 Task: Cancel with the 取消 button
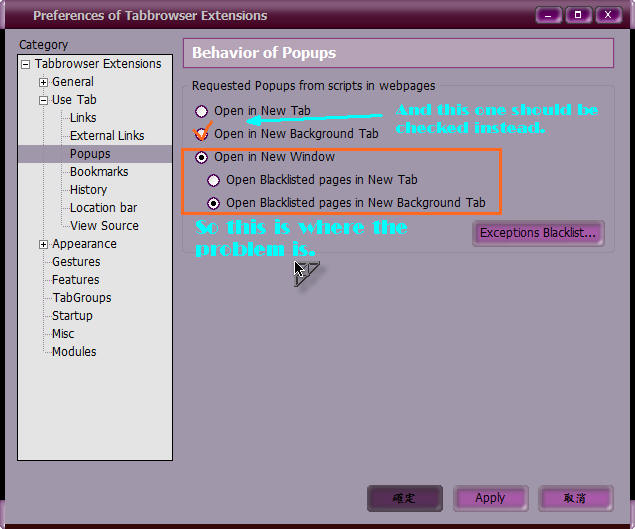click(575, 498)
